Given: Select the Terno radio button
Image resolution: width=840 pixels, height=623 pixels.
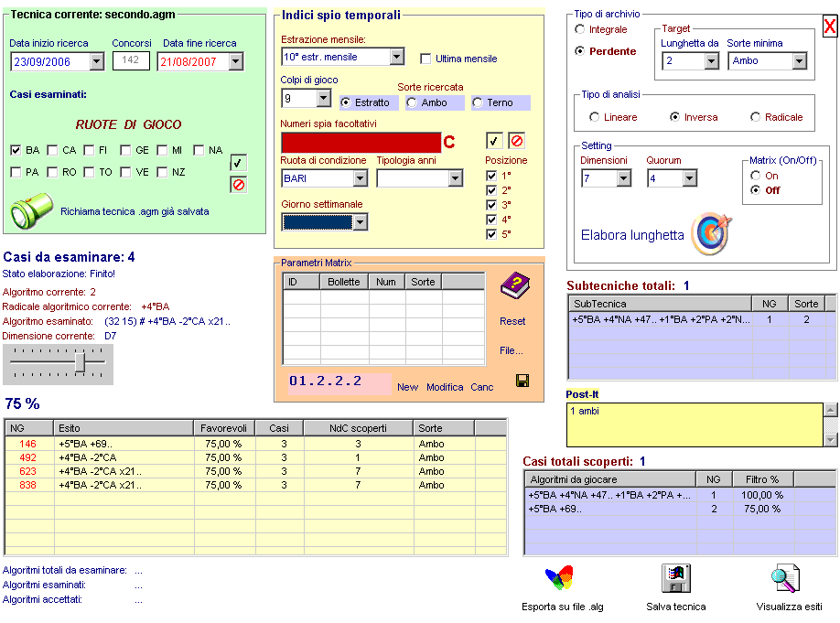Looking at the screenshot, I should pyautogui.click(x=478, y=102).
